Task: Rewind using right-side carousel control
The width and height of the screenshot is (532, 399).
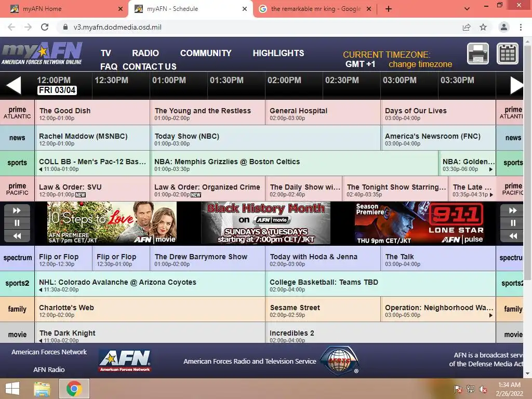Action: (x=513, y=236)
